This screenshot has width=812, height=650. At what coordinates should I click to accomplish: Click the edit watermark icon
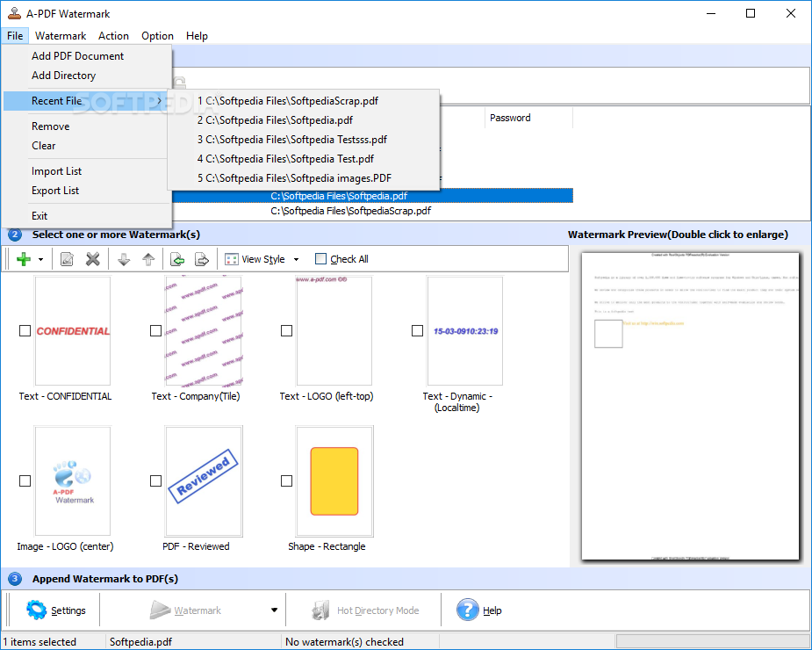coord(67,258)
